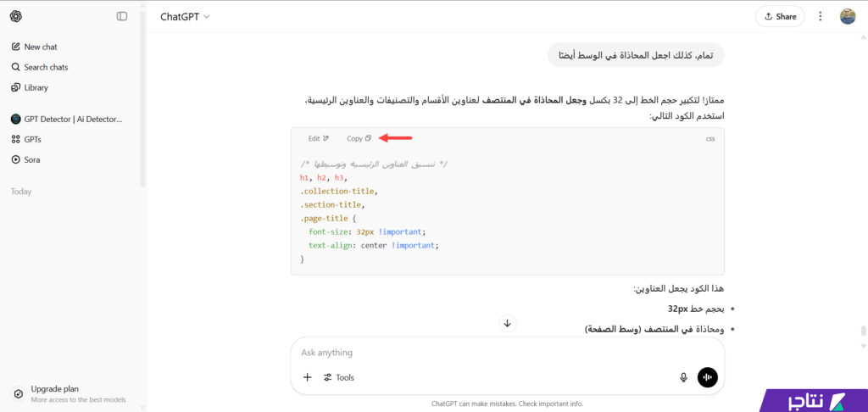Click the plus attach button
Viewport: 868px width, 412px height.
tap(307, 378)
